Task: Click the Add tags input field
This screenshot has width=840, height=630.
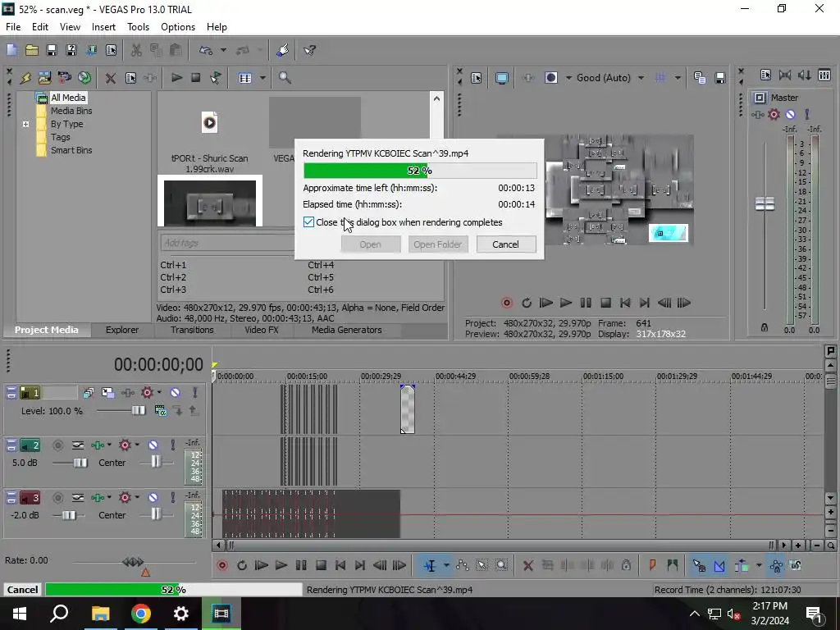Action: 226,243
